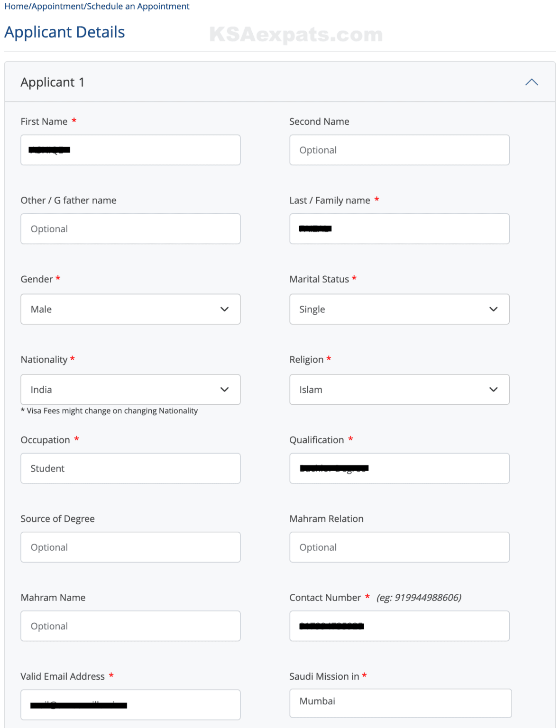
Task: Select the Other / G father name field
Action: tap(130, 228)
